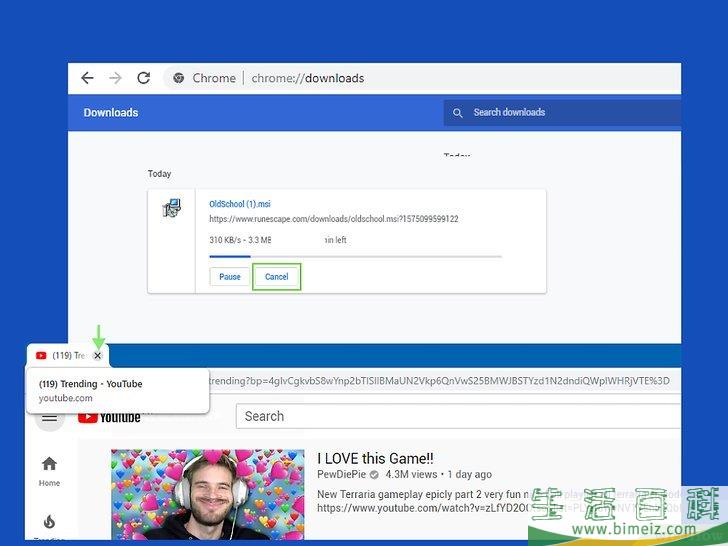Screen dimensions: 728x546
Task: Open the 'I LOVE this Game!!' video title
Action: click(x=375, y=459)
